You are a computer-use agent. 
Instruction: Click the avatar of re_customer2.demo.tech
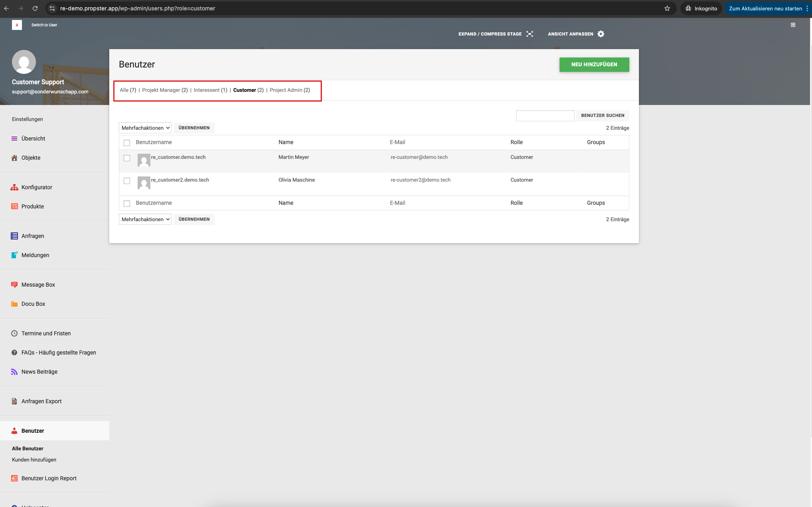click(144, 183)
